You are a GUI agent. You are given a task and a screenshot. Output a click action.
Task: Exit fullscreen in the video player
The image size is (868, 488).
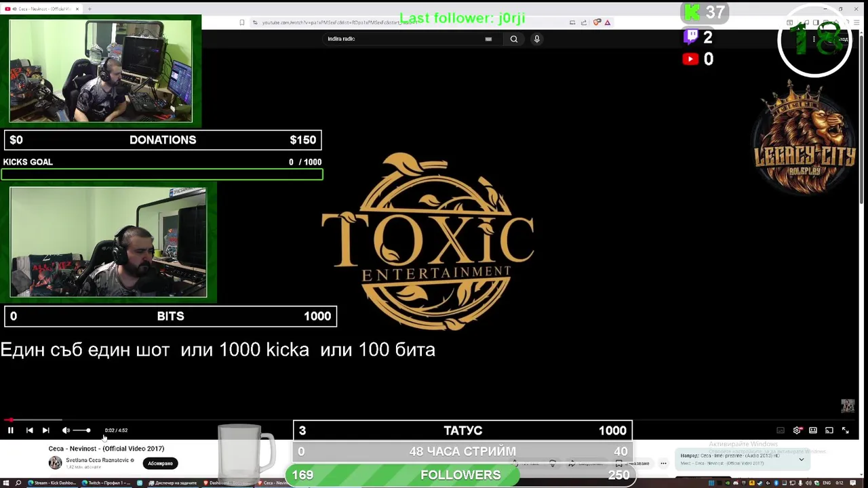tap(846, 430)
